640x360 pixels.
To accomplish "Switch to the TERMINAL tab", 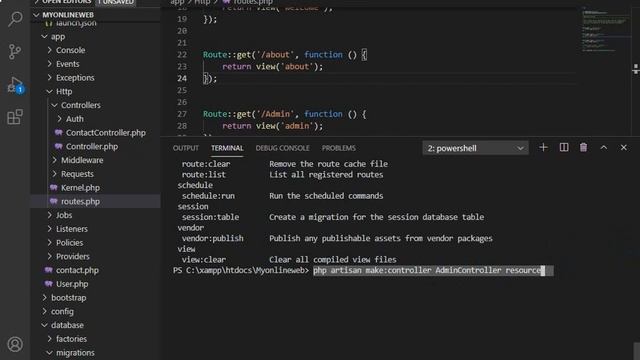I will tap(227, 148).
